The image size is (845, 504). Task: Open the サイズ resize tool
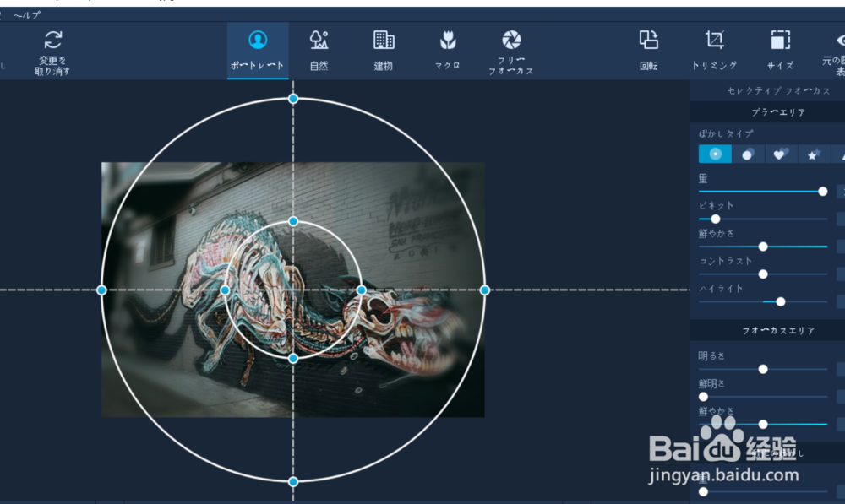pos(780,51)
